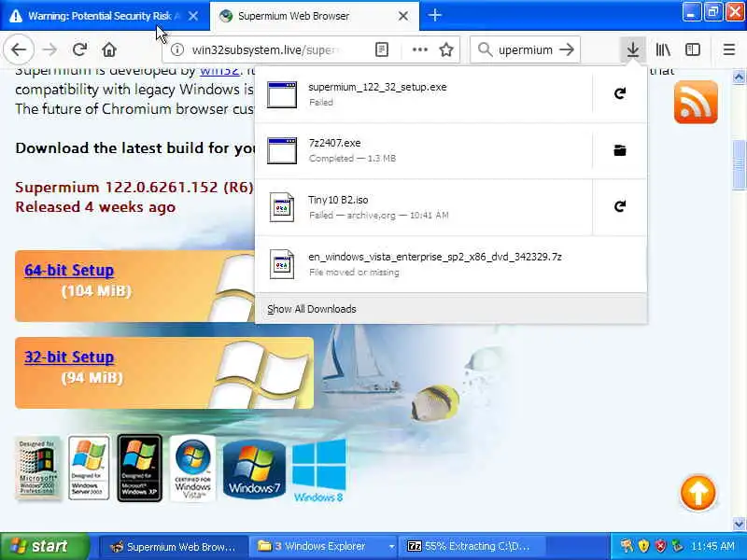
Task: Click the system tray clock 11:45 AM
Action: (713, 546)
